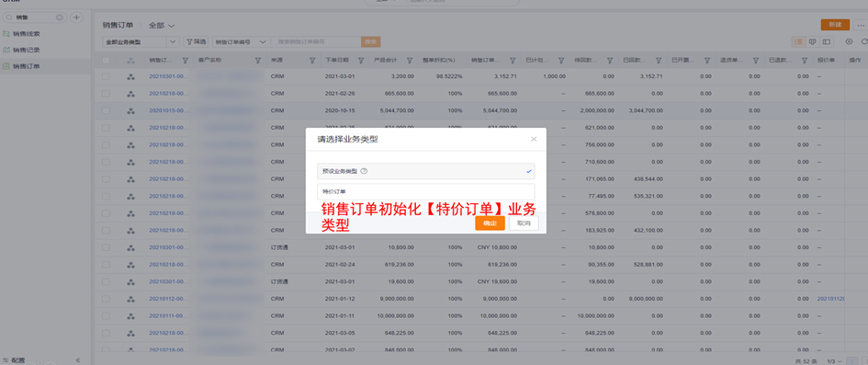This screenshot has height=365, width=868.
Task: Click the 新建 button
Action: (x=835, y=25)
